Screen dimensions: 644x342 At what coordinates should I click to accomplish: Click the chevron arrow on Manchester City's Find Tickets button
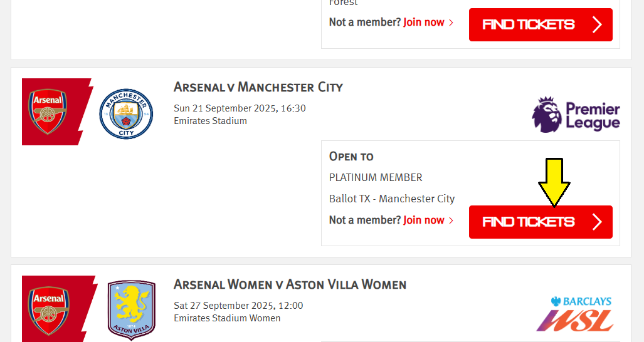(597, 222)
